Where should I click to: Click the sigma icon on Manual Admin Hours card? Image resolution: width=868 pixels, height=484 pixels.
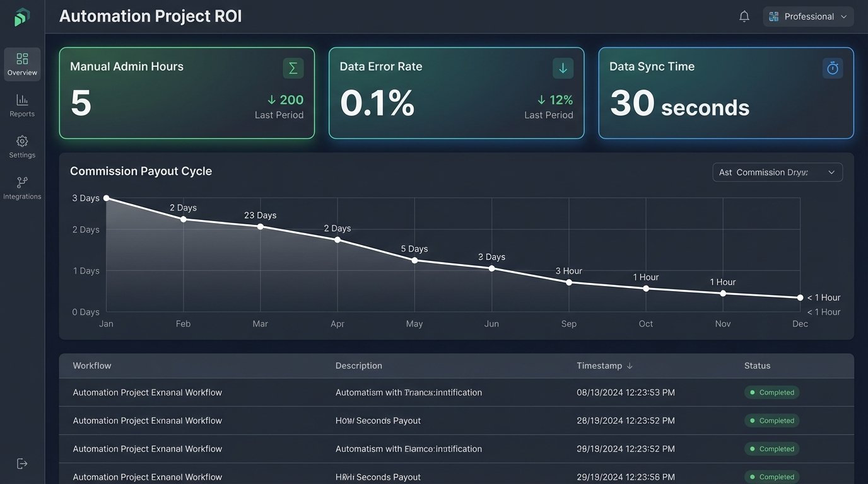pyautogui.click(x=293, y=67)
